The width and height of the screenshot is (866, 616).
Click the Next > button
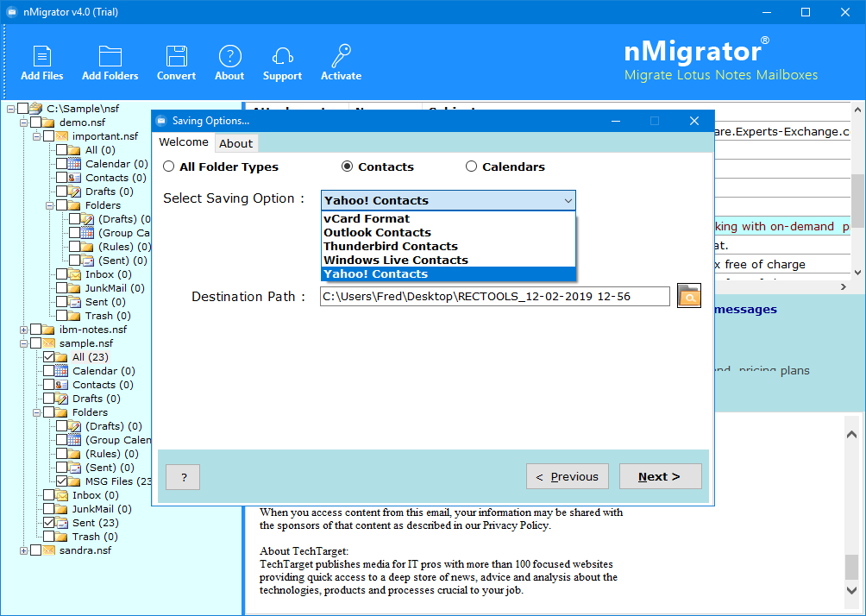[x=660, y=476]
